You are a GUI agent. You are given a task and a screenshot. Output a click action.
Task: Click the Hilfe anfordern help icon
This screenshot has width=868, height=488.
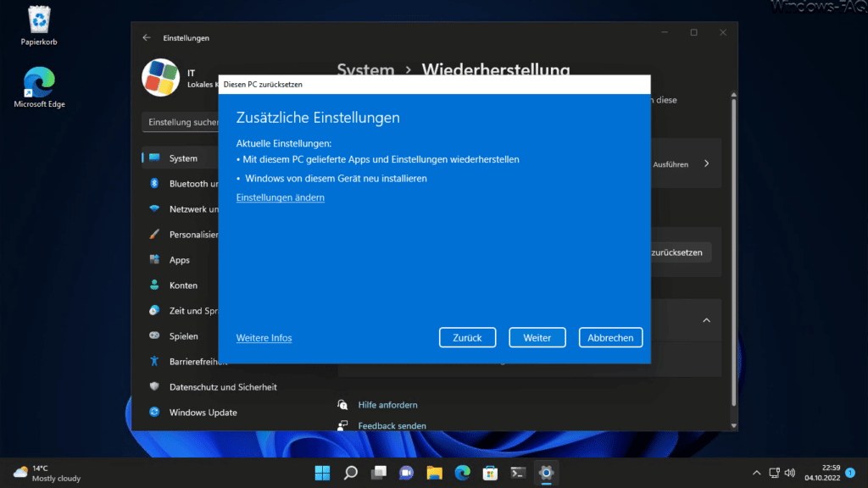pyautogui.click(x=342, y=405)
